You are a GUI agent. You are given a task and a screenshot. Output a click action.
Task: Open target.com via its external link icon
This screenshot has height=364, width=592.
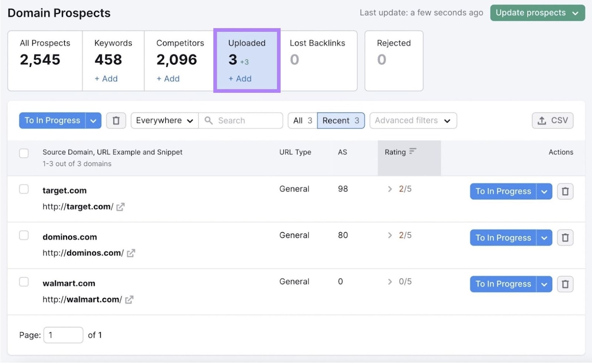120,207
